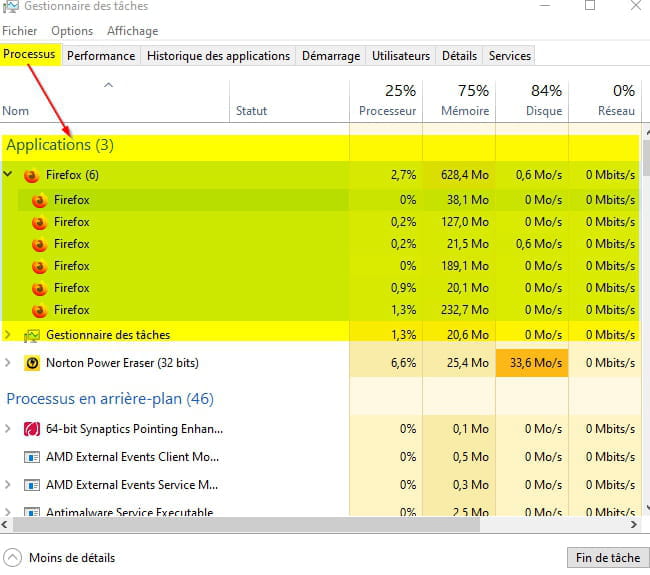Click the Firefox (6) group icon

(32, 176)
